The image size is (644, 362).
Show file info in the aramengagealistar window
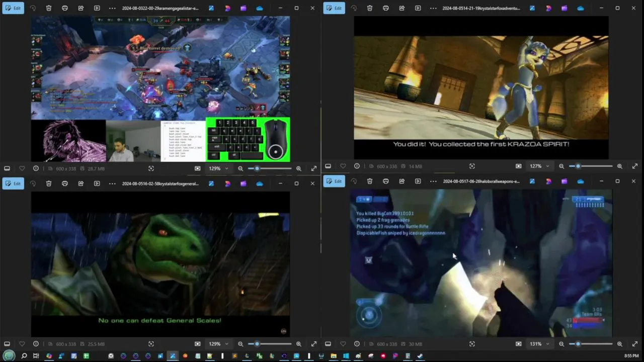[36, 168]
